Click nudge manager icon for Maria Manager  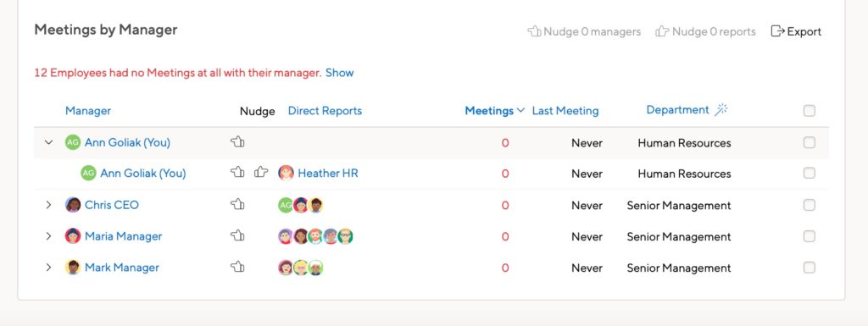[237, 236]
